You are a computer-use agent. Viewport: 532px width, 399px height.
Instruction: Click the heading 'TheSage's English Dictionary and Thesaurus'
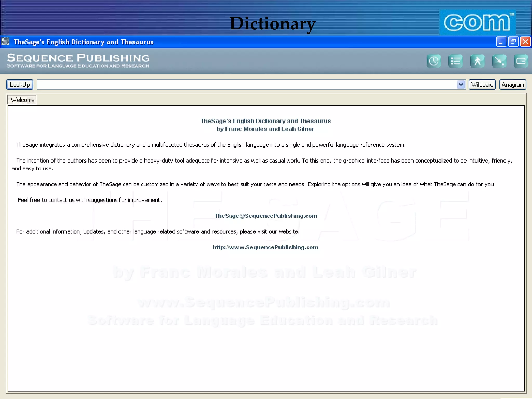point(265,121)
